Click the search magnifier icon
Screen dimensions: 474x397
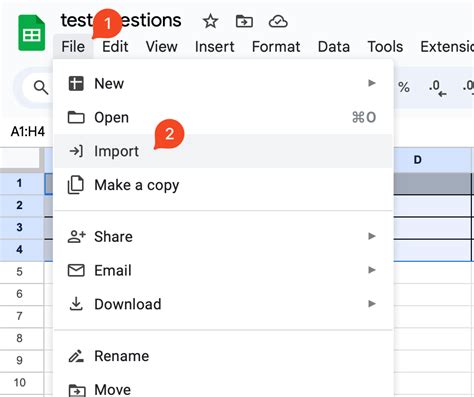[x=41, y=88]
